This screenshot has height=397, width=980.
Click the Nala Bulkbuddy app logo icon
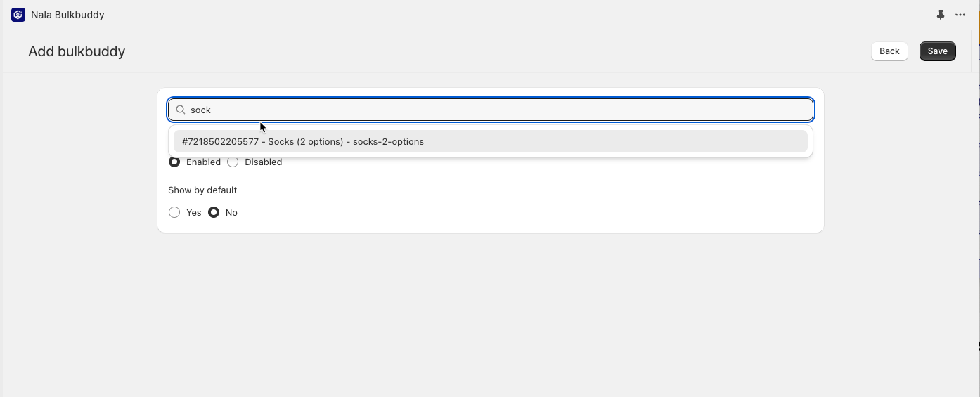[x=18, y=15]
